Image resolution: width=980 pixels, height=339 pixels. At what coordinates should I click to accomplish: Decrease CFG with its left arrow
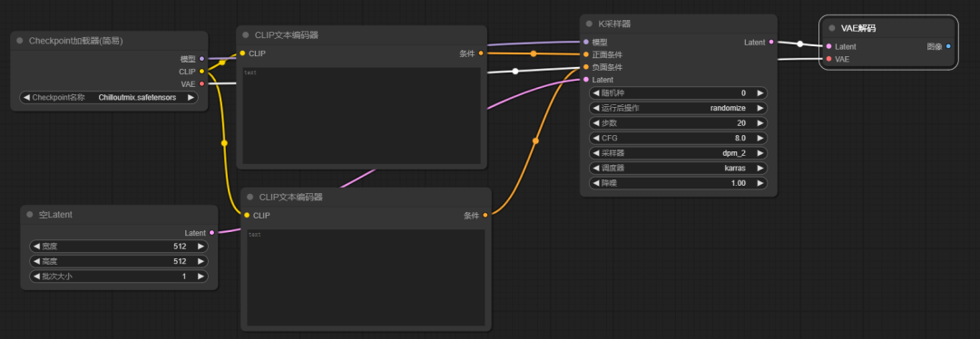click(x=595, y=138)
